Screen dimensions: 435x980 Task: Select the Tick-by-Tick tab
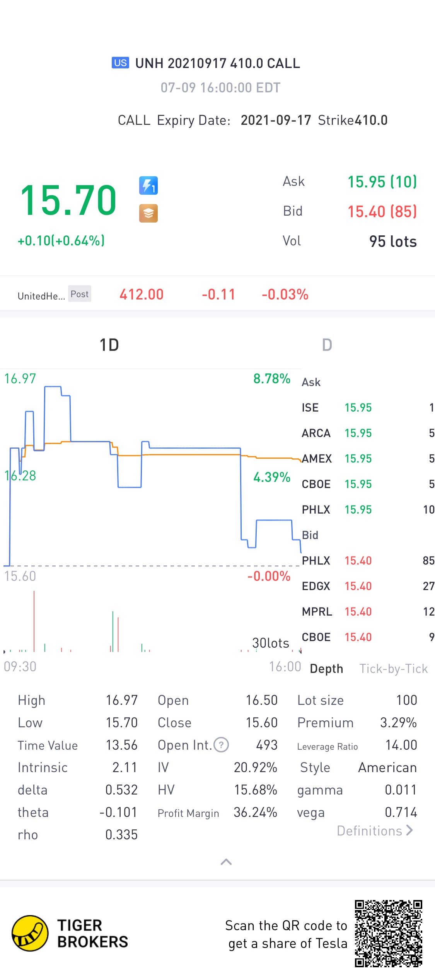[393, 669]
